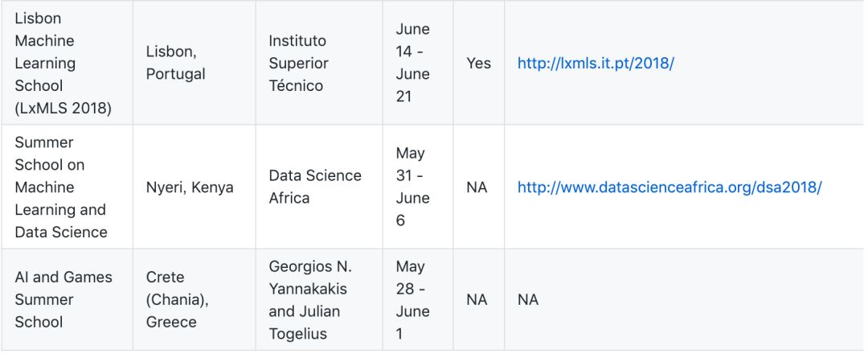Click the AI and Games Summer School cell
868x354 pixels.
coord(63,299)
